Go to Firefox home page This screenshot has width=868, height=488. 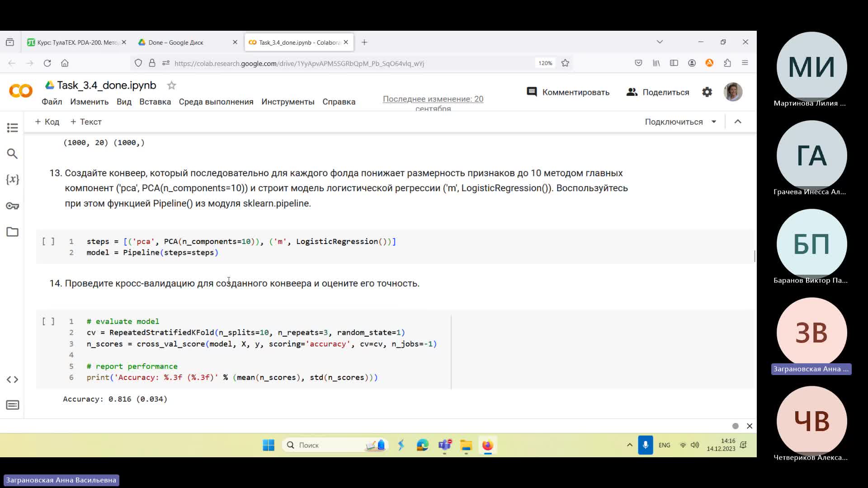point(65,63)
